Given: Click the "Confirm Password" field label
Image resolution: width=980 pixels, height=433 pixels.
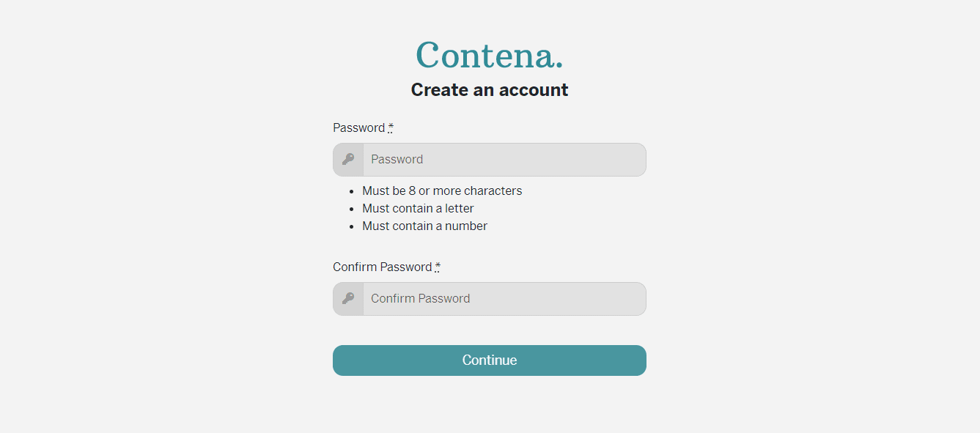Looking at the screenshot, I should point(382,267).
